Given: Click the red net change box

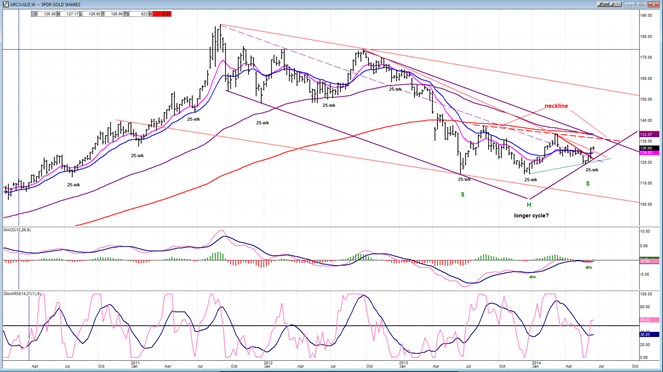Looking at the screenshot, I should click(x=162, y=14).
